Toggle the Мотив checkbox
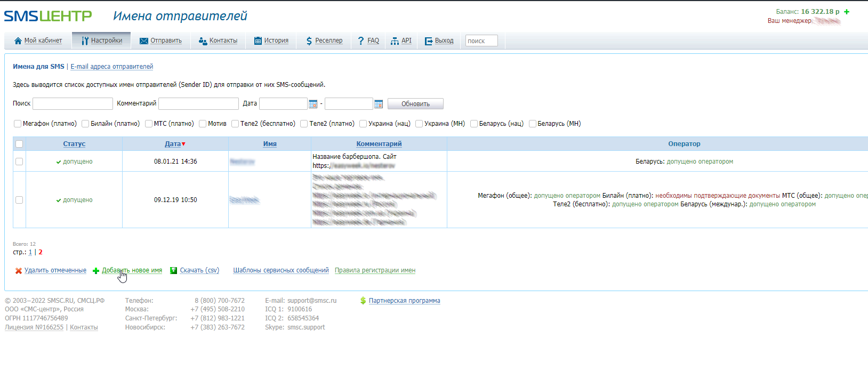The image size is (868, 370). pyautogui.click(x=203, y=124)
